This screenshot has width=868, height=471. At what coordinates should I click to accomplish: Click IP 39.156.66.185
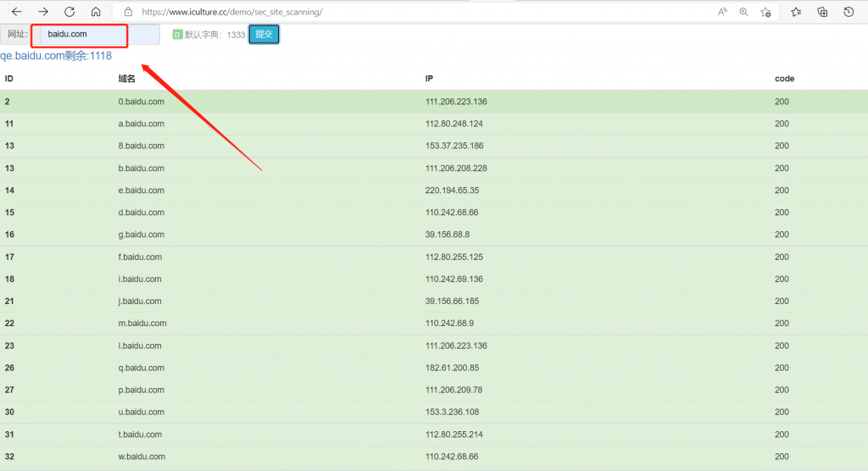tap(453, 301)
